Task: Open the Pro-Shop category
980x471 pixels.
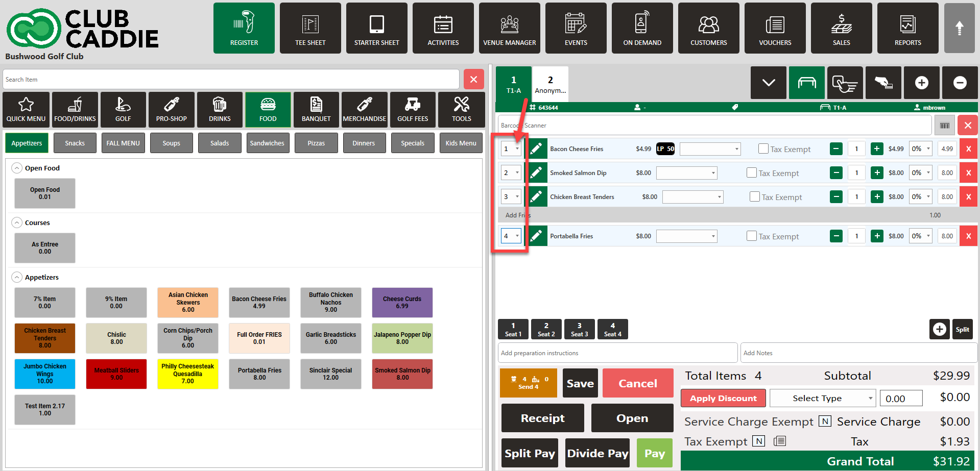Action: tap(171, 110)
